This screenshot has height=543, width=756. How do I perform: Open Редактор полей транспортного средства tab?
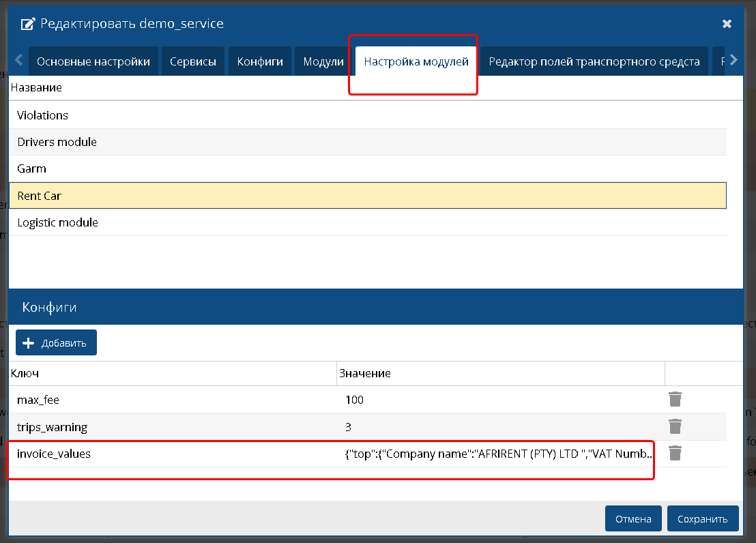[594, 61]
